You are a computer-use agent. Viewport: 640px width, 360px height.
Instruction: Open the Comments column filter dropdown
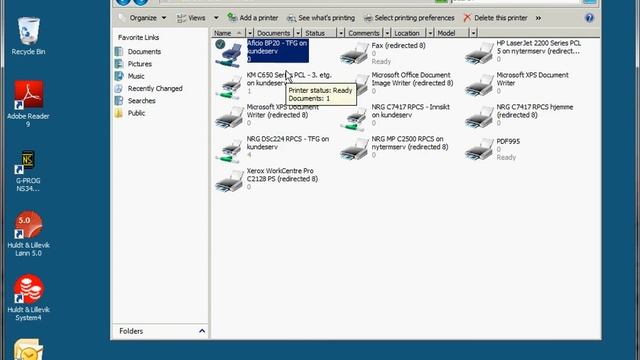tap(387, 33)
